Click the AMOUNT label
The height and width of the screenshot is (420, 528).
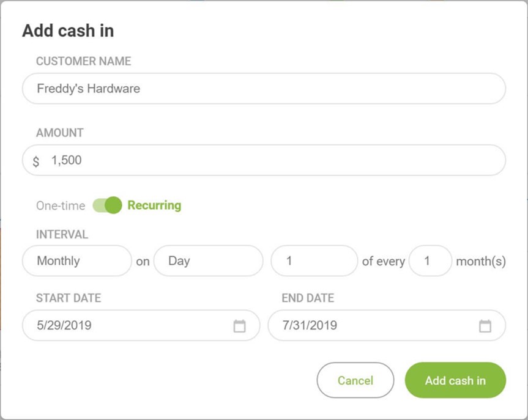[59, 133]
